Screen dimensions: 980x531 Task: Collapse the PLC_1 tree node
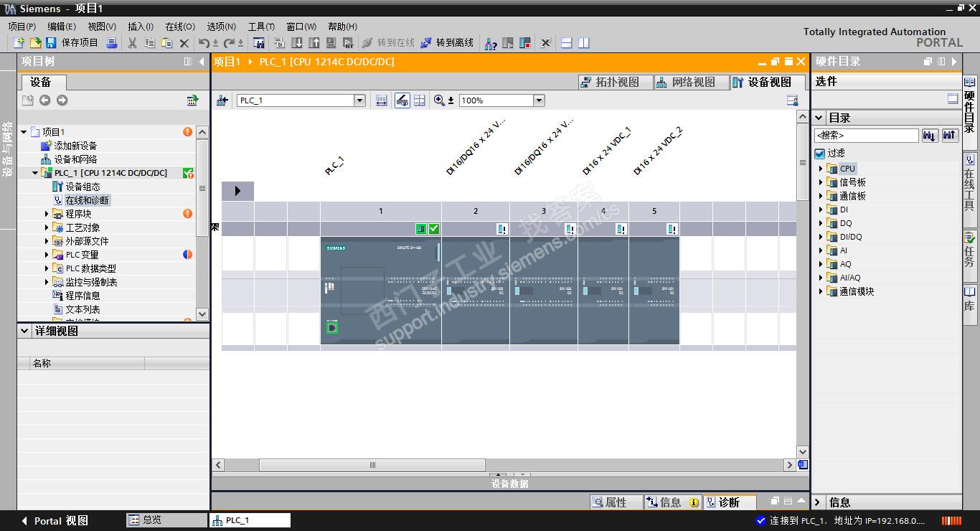(x=35, y=173)
